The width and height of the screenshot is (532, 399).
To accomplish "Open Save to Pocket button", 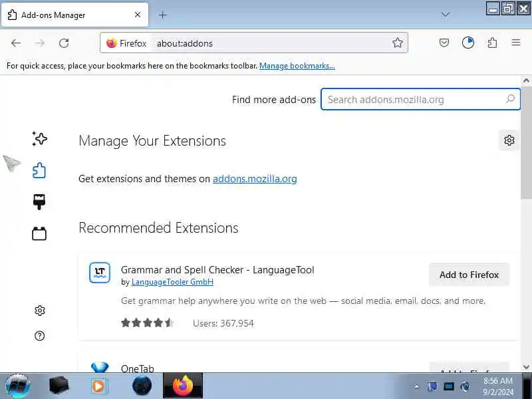I will tap(444, 43).
